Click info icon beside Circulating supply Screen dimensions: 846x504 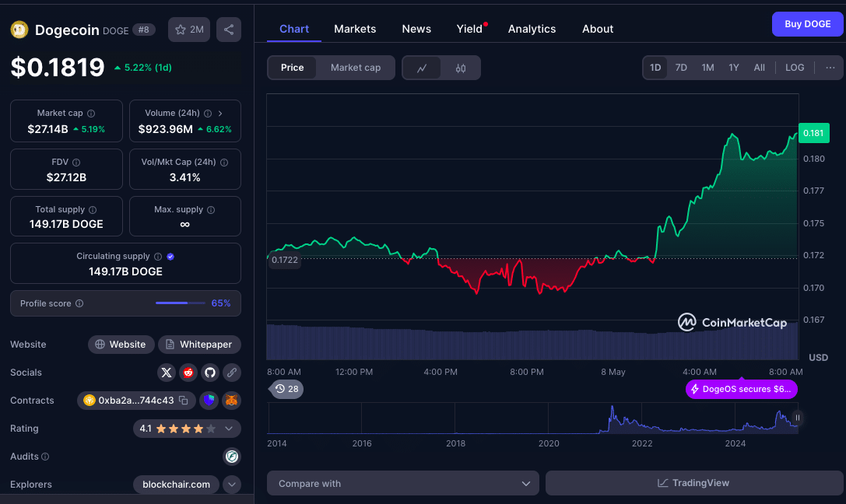[158, 257]
